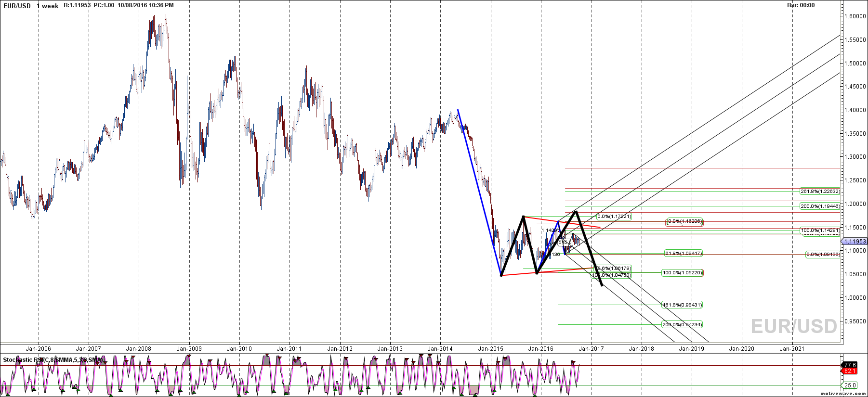Click the 1.60000 price axis label

pos(856,16)
